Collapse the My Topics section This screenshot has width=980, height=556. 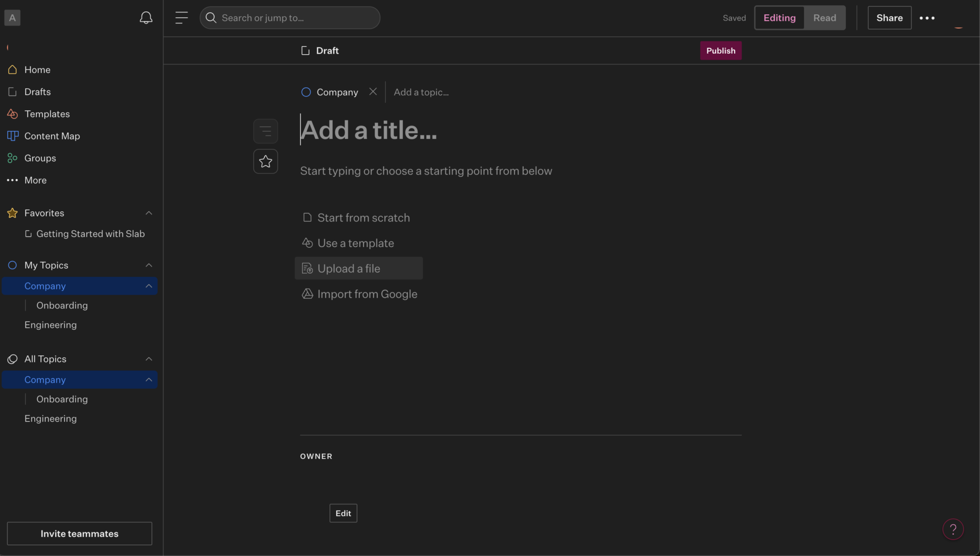pyautogui.click(x=149, y=265)
